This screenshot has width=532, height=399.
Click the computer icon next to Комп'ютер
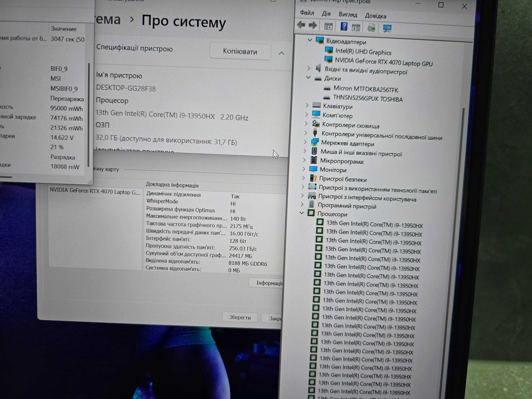pyautogui.click(x=316, y=114)
